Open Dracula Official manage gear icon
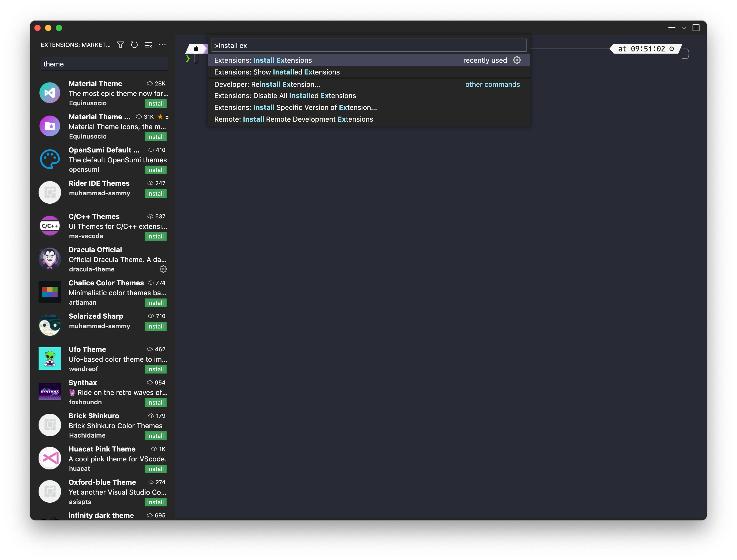 (163, 269)
